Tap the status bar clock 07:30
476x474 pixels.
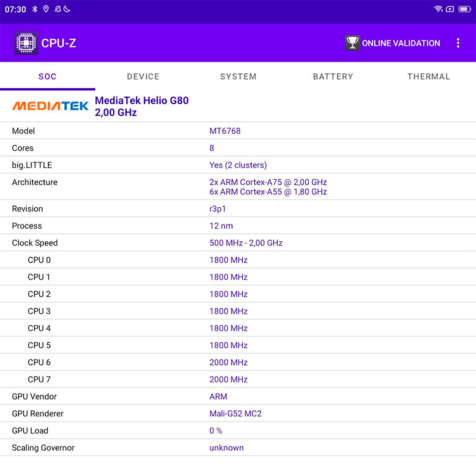coord(15,9)
